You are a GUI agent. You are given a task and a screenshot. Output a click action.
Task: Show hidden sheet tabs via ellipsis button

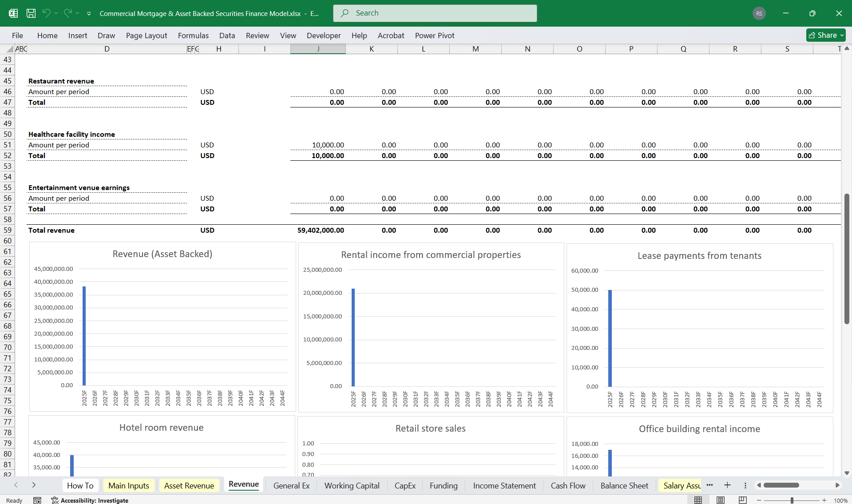(x=709, y=485)
